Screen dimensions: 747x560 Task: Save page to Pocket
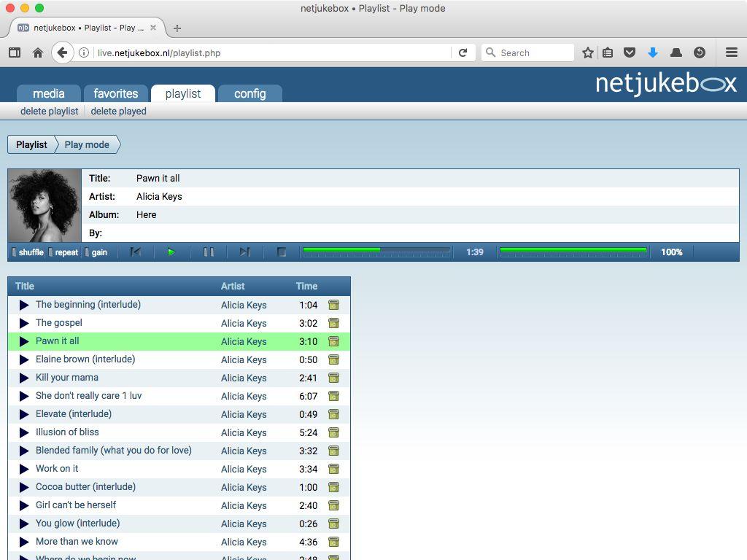coord(630,52)
